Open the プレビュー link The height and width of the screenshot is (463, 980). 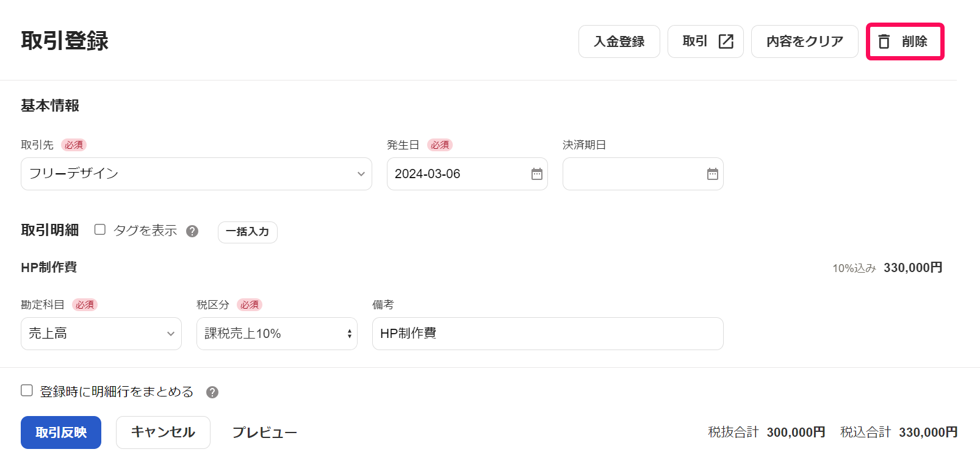coord(264,432)
